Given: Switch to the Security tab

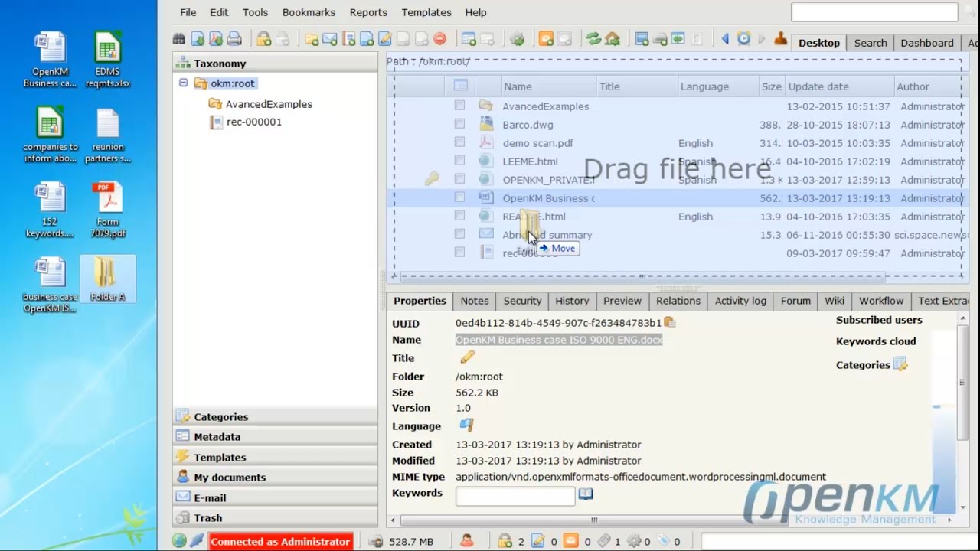Looking at the screenshot, I should 522,301.
